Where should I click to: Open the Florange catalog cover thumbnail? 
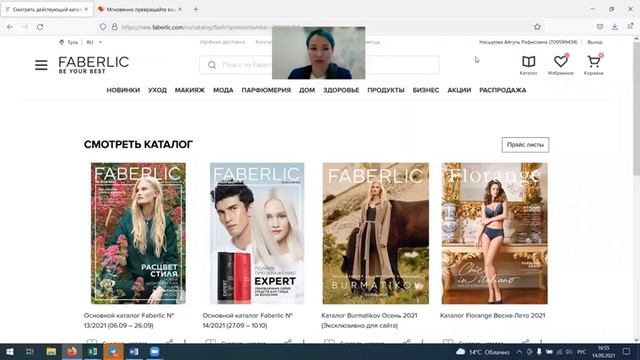(494, 233)
